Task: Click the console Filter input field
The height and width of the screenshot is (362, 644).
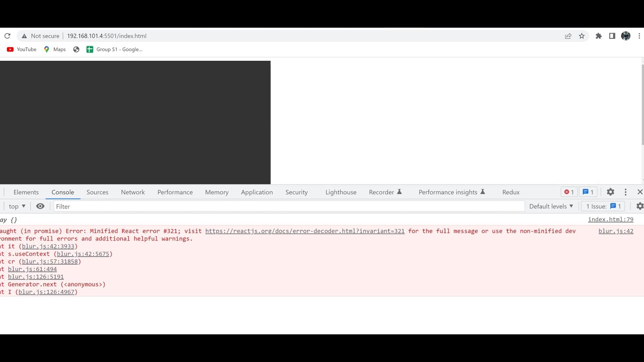Action: pos(289,206)
